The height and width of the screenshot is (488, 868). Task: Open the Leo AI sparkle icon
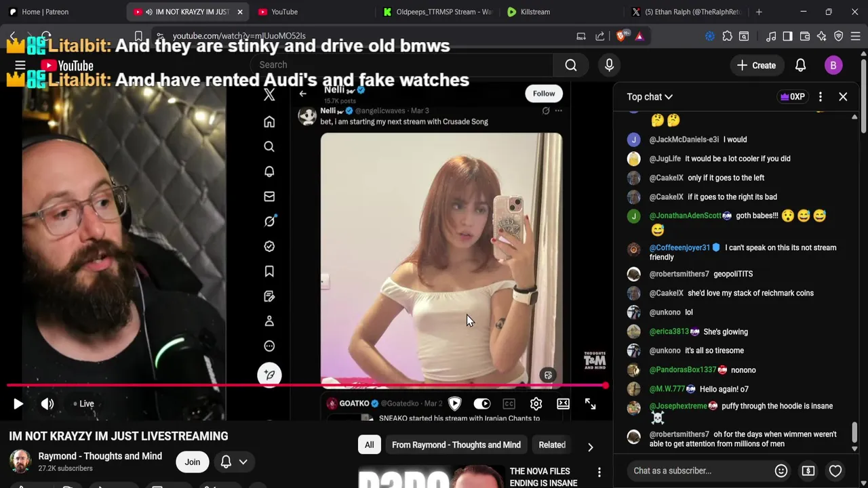822,36
